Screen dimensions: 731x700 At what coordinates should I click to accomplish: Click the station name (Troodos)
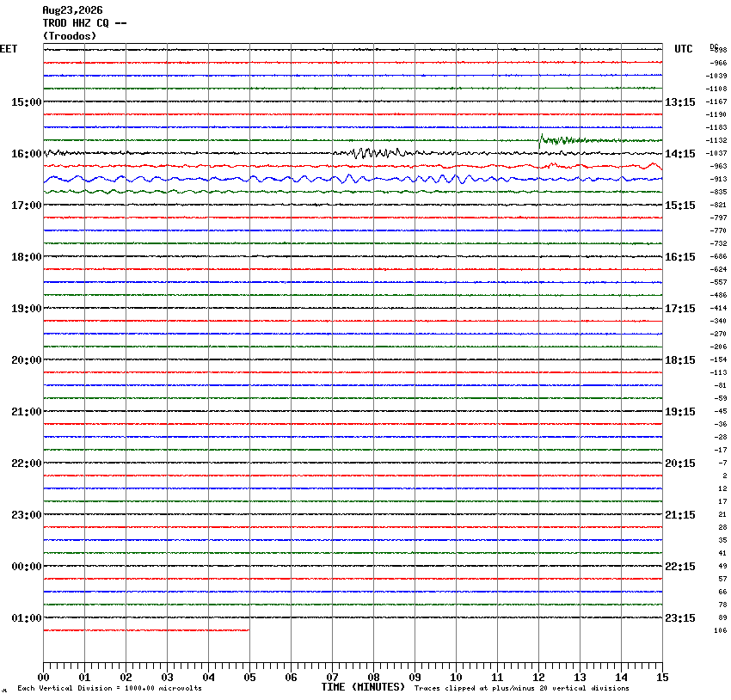[x=70, y=36]
